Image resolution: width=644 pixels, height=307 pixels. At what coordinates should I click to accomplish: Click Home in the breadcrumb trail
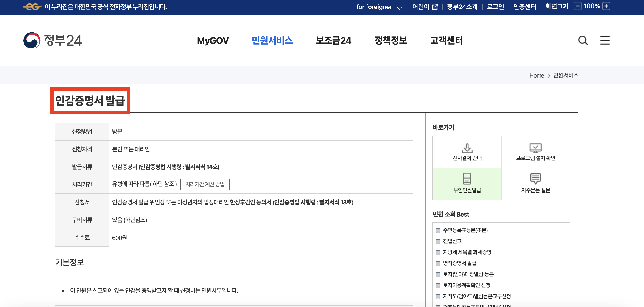tap(537, 75)
